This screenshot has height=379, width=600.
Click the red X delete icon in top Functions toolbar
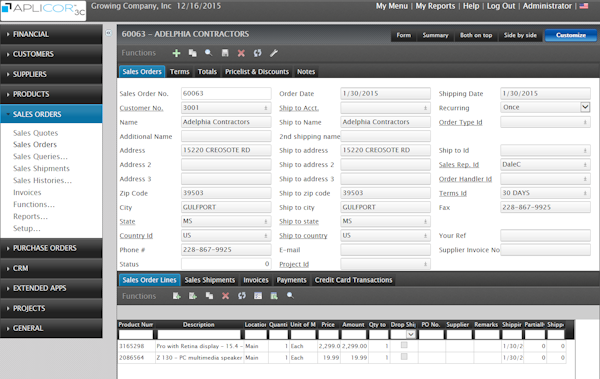pyautogui.click(x=241, y=53)
